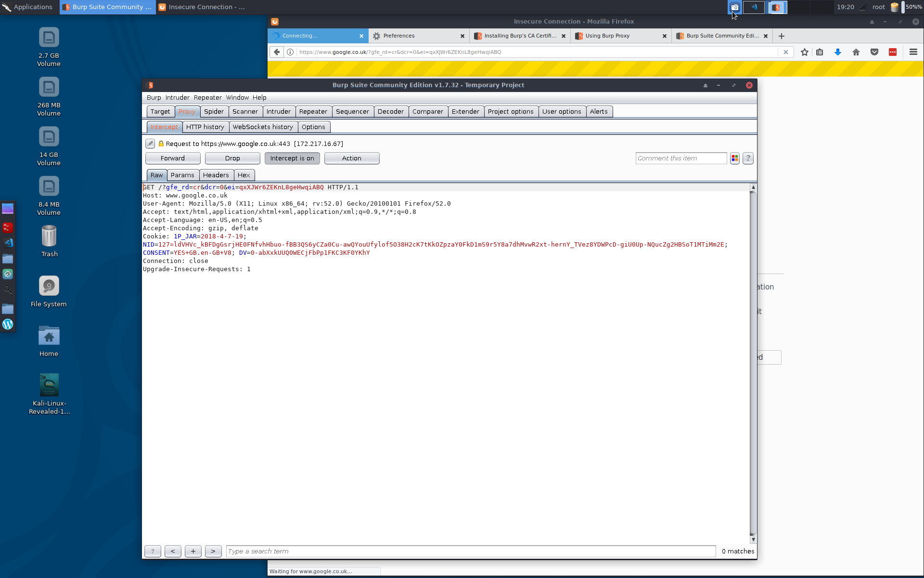The width and height of the screenshot is (924, 578).
Task: Open the Firefox hamburger menu
Action: click(913, 52)
